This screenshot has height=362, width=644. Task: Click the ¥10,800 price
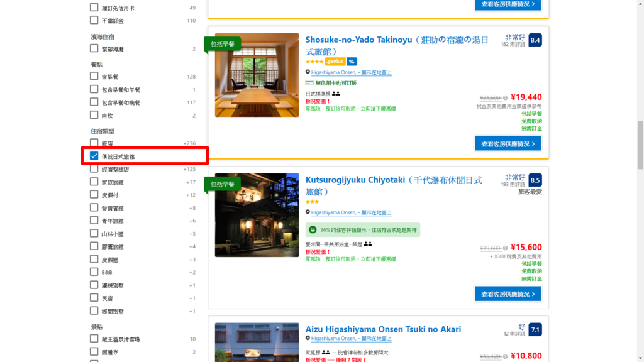click(x=526, y=356)
